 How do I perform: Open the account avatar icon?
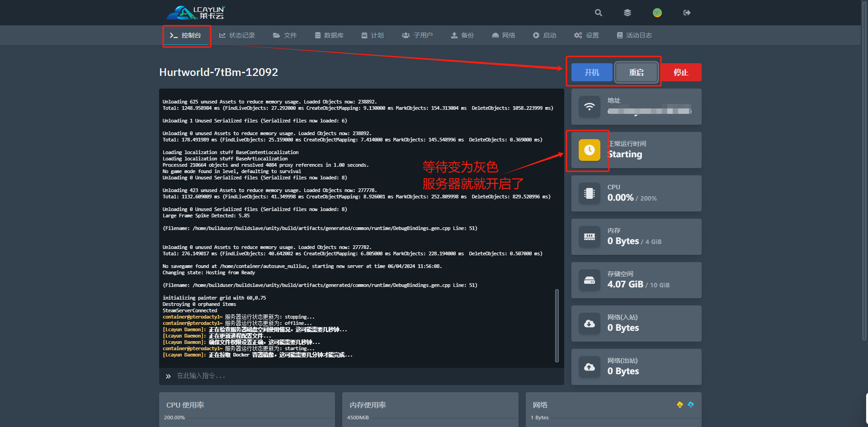click(657, 13)
